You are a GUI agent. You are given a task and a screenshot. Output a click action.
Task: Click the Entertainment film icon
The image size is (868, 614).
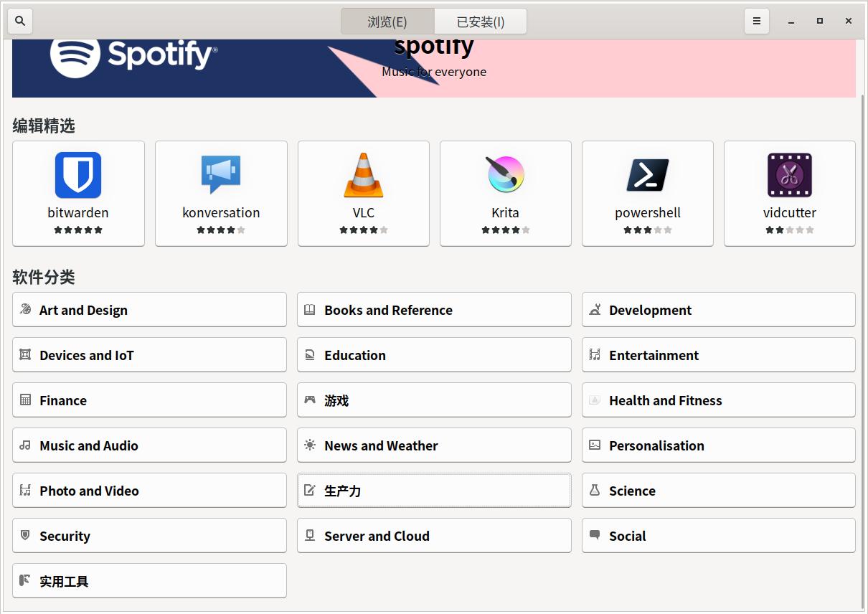pyautogui.click(x=595, y=355)
